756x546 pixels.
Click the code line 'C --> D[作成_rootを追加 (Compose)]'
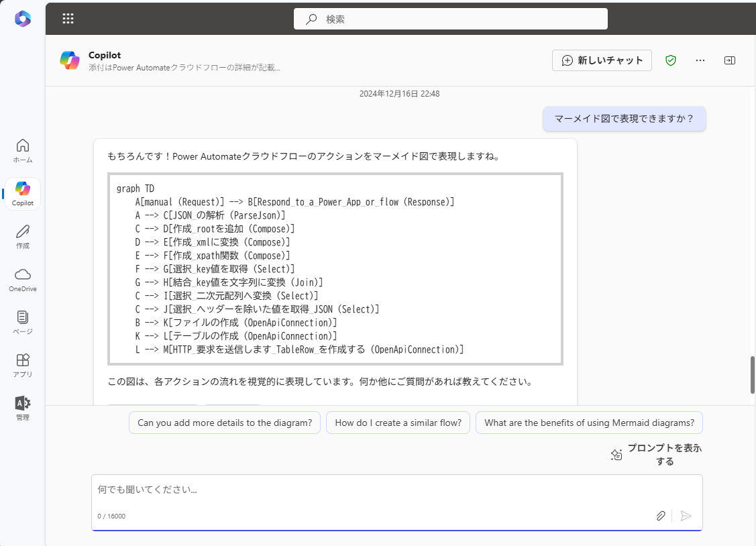[215, 229]
